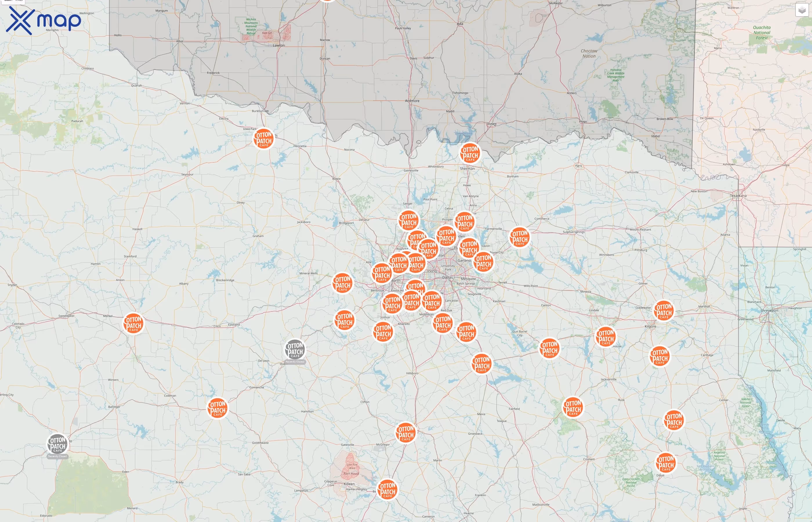This screenshot has height=522, width=812.
Task: Click the Ouachita National Forest label
Action: (762, 32)
